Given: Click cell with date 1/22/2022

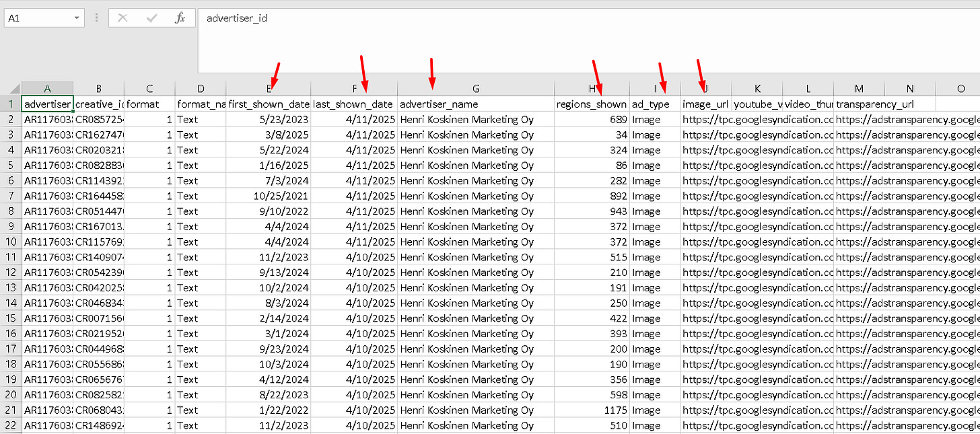Looking at the screenshot, I should [269, 410].
